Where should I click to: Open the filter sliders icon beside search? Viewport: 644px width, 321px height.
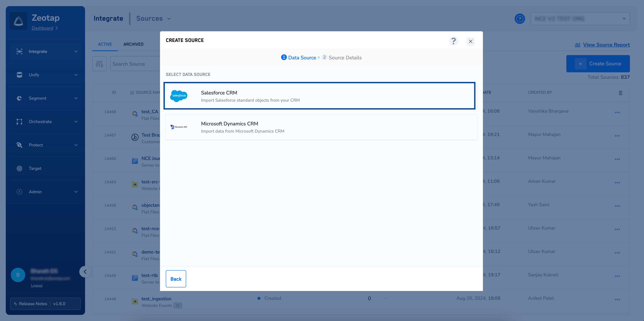coord(99,64)
